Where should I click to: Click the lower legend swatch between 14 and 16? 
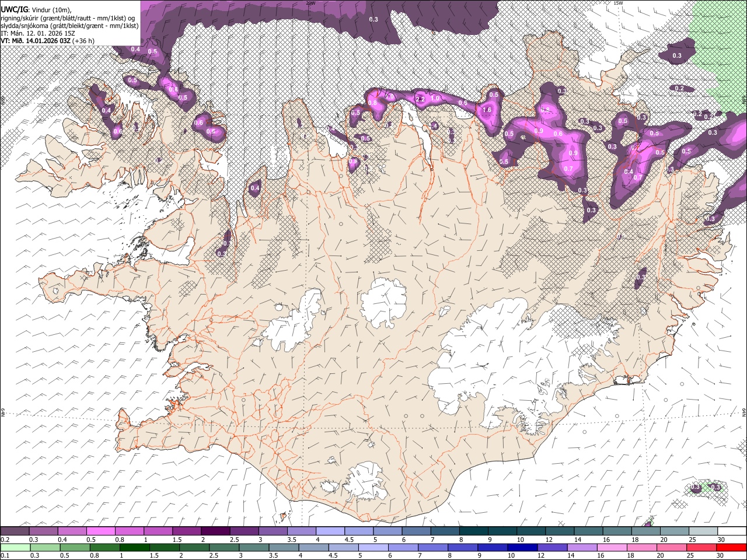(x=581, y=547)
